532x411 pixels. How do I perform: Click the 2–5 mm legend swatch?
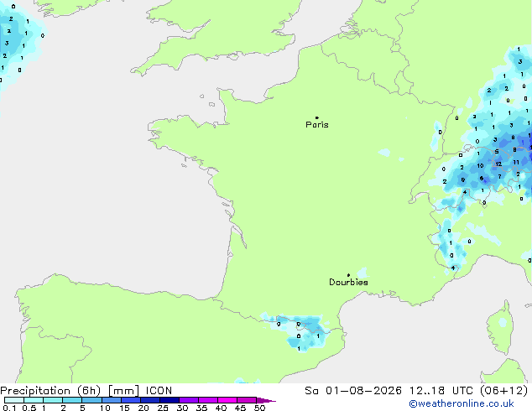pos(72,400)
